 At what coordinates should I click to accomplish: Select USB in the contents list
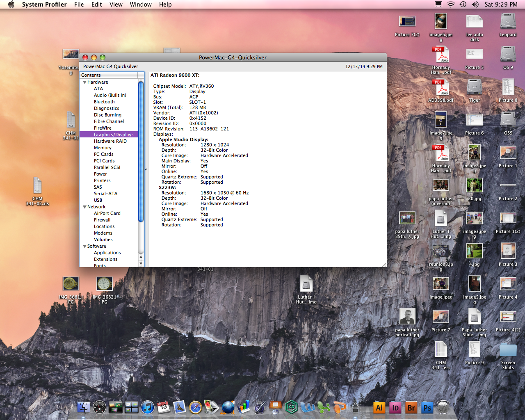coord(98,200)
